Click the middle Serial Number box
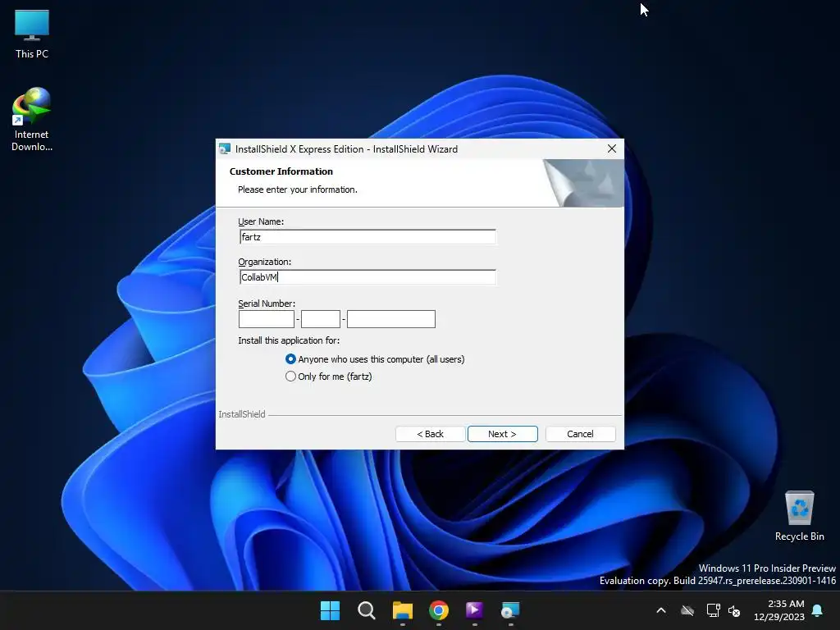The image size is (840, 630). coord(321,319)
